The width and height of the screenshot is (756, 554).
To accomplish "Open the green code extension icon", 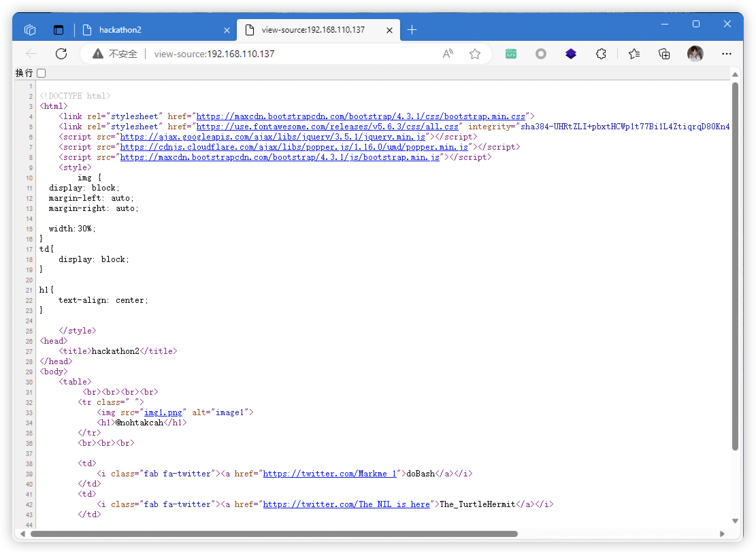I will 511,53.
